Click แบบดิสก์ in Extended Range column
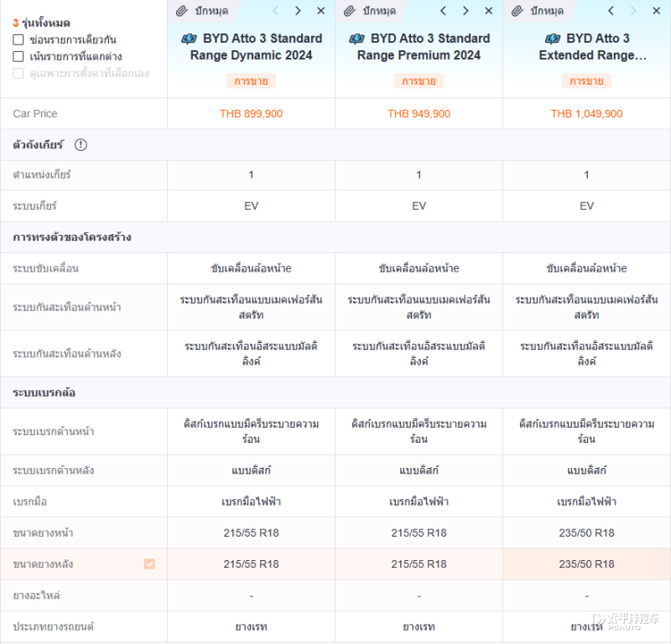This screenshot has height=644, width=671. pos(586,470)
